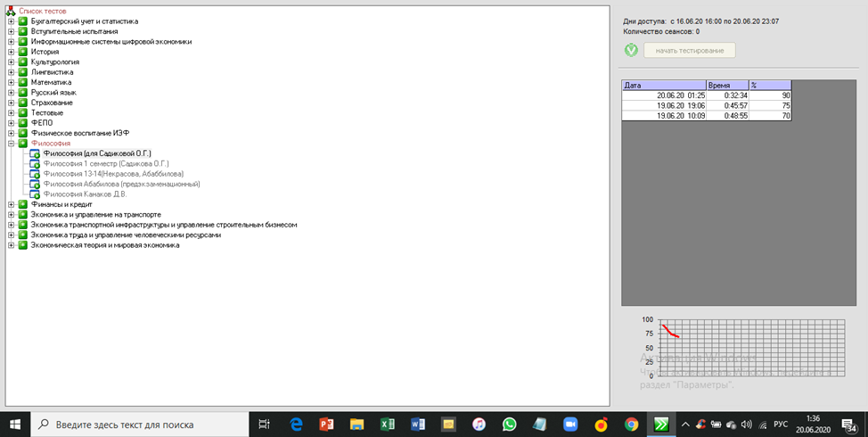Image resolution: width=868 pixels, height=437 pixels.
Task: Expand the Финансы и кредит node
Action: 11,204
